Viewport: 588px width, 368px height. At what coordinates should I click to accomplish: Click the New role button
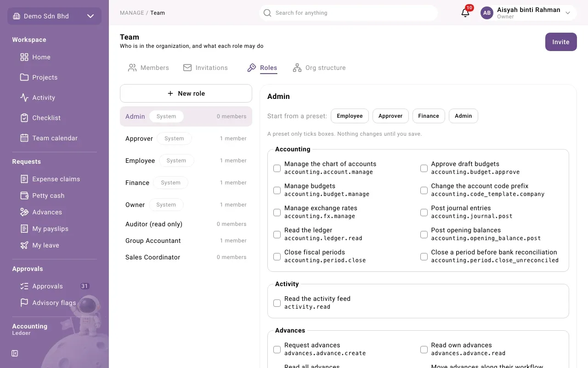(186, 93)
